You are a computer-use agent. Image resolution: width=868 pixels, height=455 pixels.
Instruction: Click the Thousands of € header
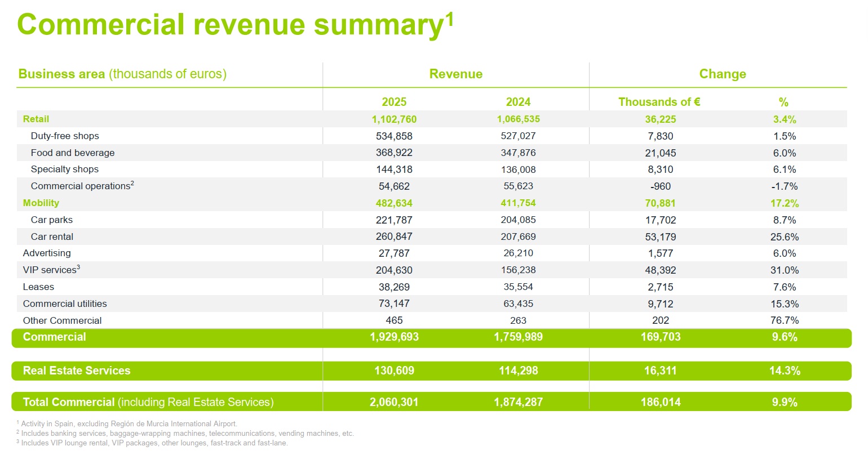pyautogui.click(x=659, y=102)
